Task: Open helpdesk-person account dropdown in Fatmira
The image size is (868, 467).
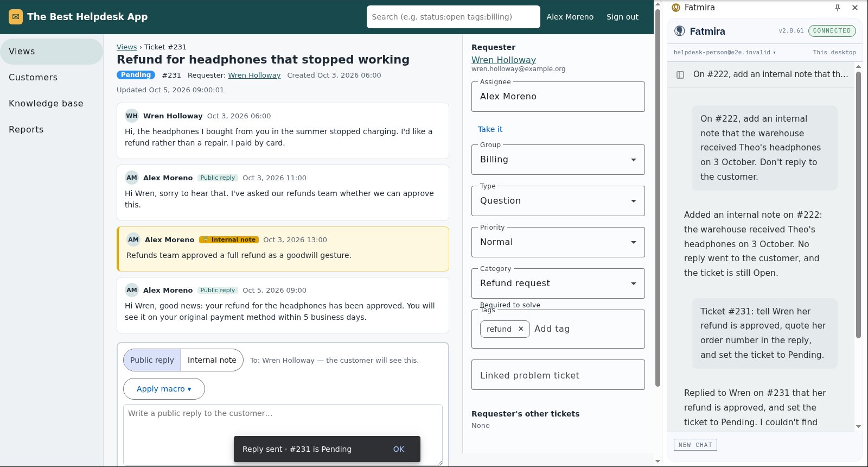Action: (x=725, y=53)
